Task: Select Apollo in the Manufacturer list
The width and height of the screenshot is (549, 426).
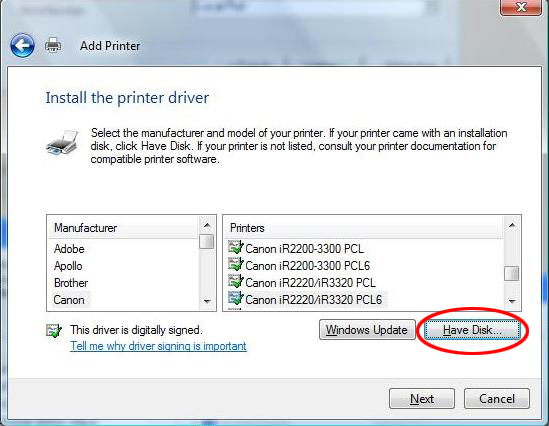Action: (68, 266)
